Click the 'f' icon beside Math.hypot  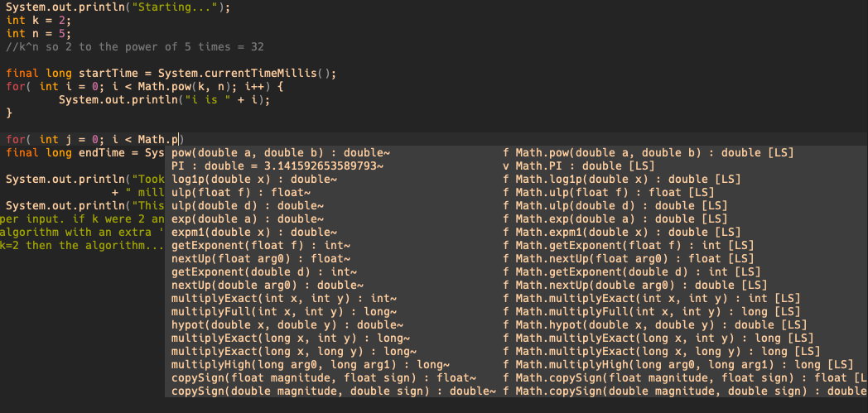pos(506,325)
